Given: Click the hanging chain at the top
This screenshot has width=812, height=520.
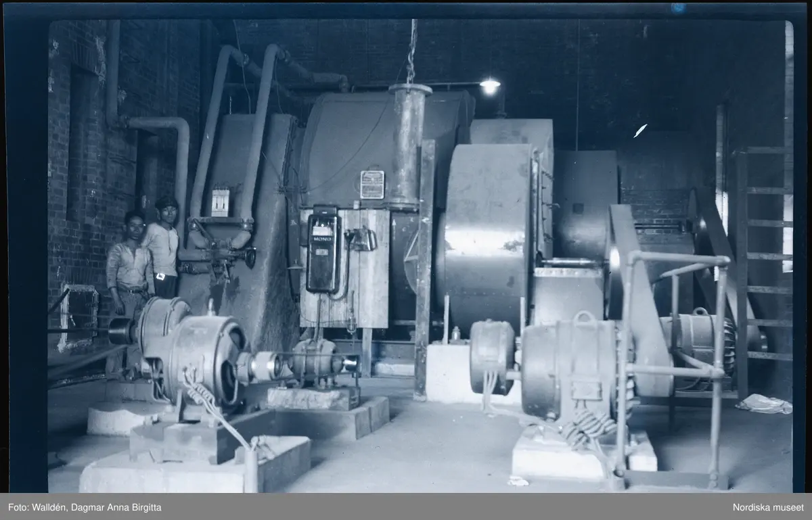Looking at the screenshot, I should 411,51.
